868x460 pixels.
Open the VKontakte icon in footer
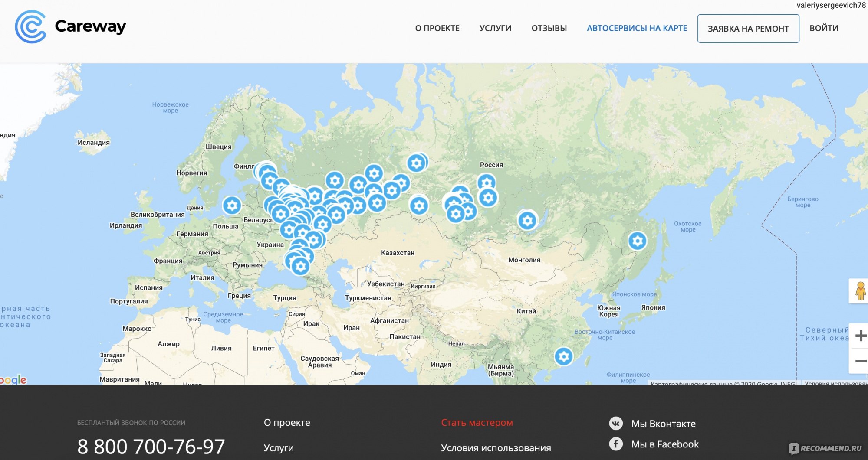(616, 424)
